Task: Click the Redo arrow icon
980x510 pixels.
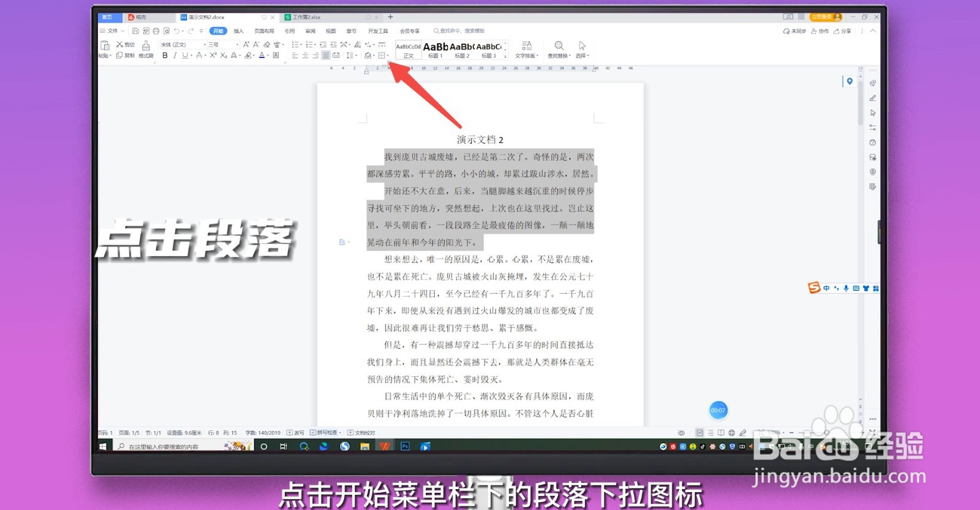Action: (x=191, y=31)
